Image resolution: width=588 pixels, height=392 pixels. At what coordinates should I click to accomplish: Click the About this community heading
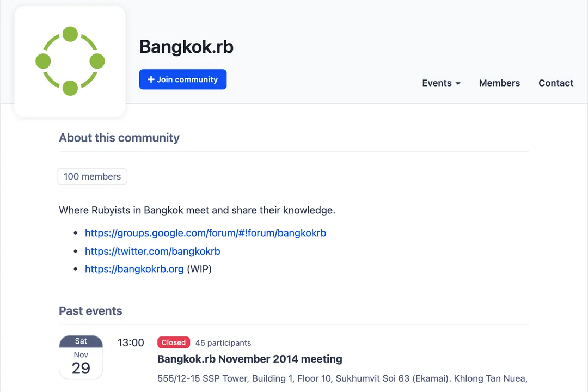tap(119, 138)
